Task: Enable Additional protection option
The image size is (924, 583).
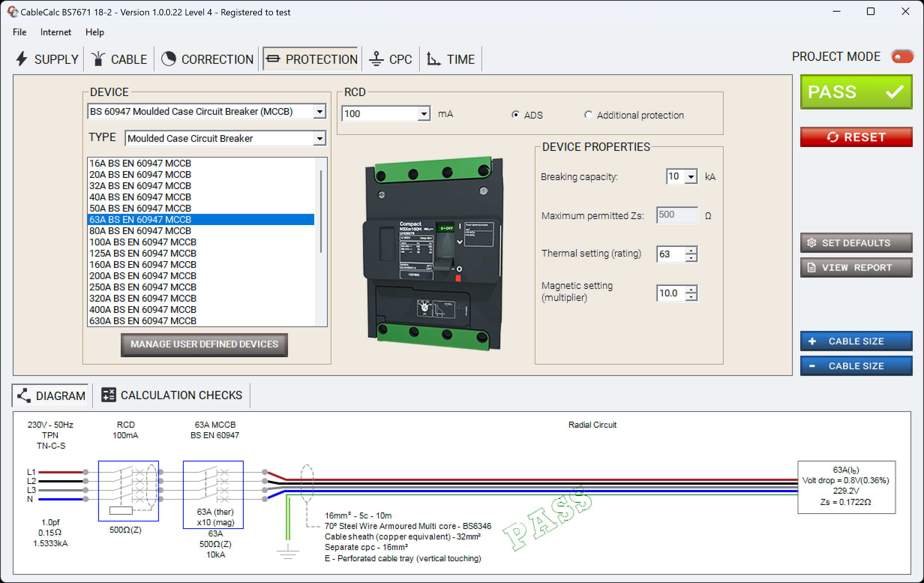Action: click(x=588, y=115)
